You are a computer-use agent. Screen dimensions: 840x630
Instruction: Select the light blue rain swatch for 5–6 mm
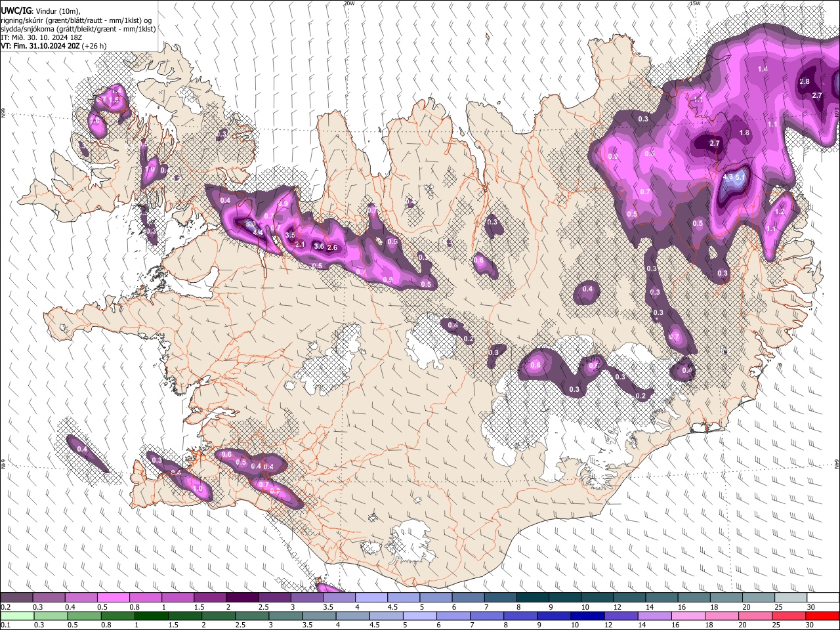point(420,616)
